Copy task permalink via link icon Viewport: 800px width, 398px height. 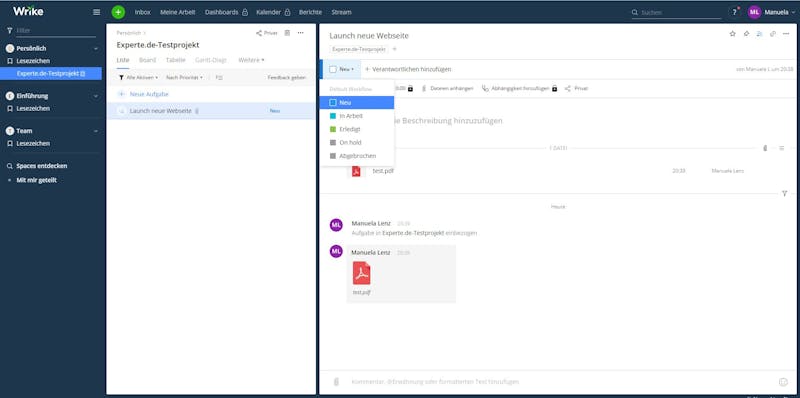(772, 34)
